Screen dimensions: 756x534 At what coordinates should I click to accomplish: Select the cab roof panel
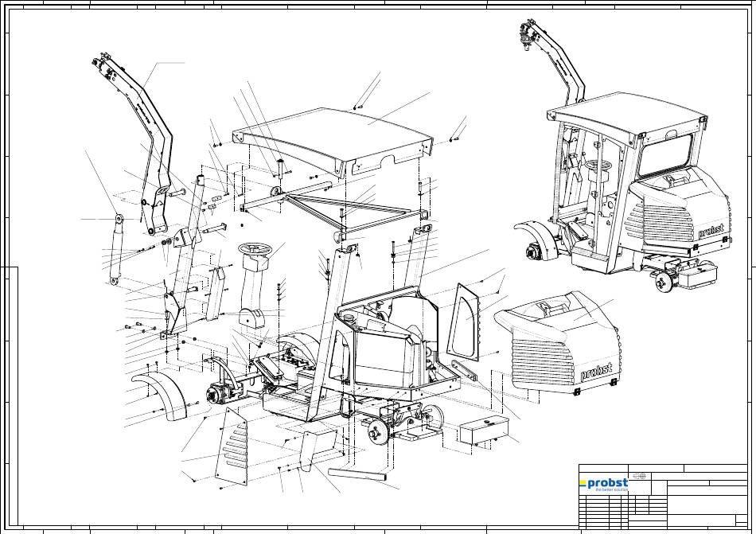[336, 138]
